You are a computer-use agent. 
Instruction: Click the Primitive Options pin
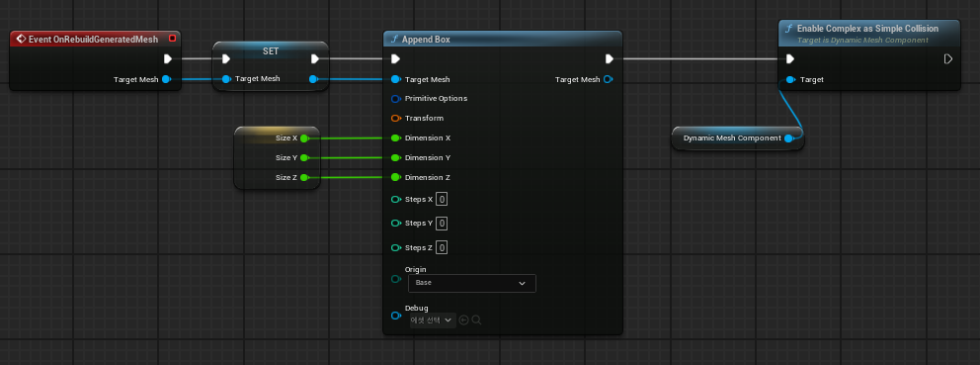tap(395, 99)
